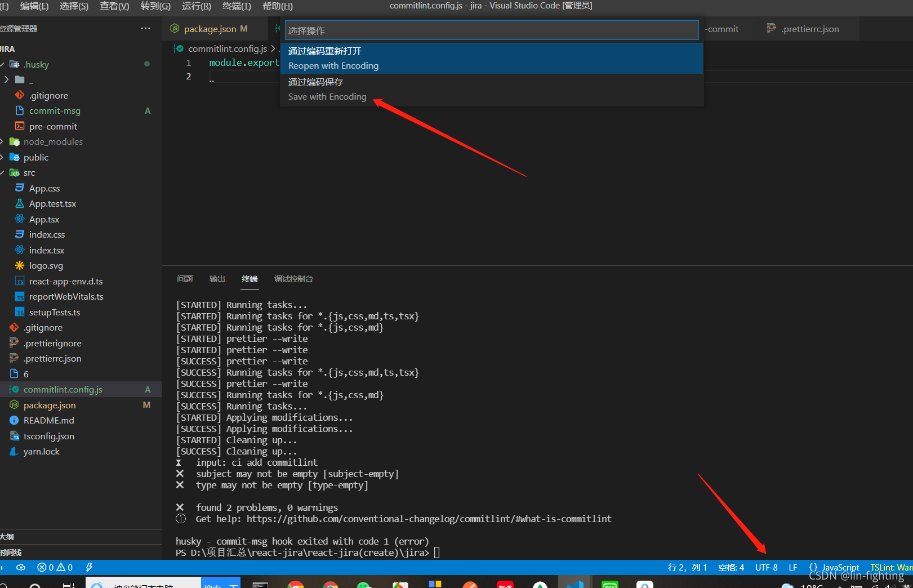Switch to the 问题 panel tab
Viewport: 913px width, 588px height.
coord(185,279)
